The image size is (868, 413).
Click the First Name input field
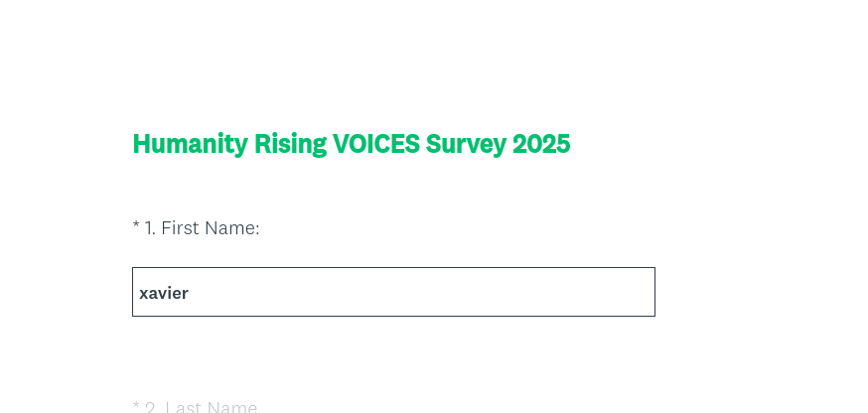point(393,292)
